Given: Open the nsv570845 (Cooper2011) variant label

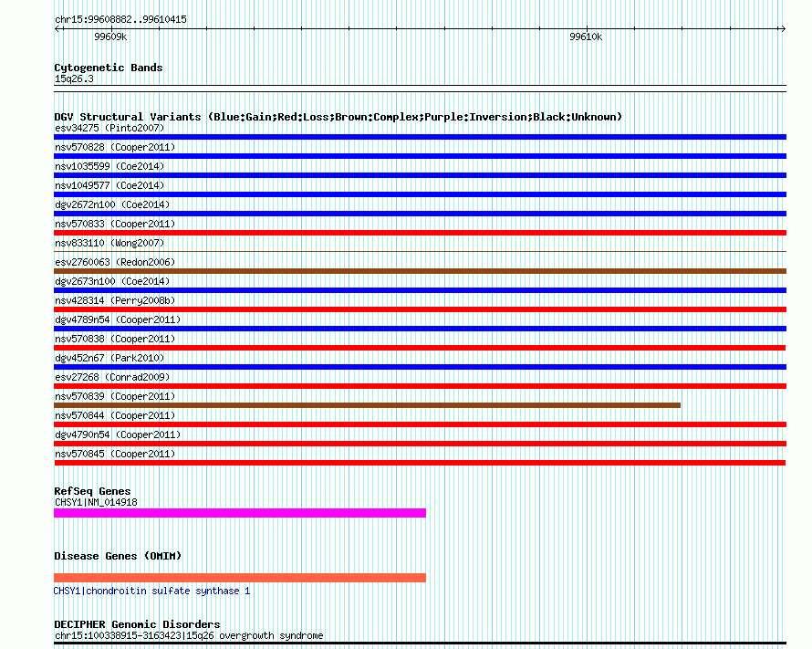Looking at the screenshot, I should (115, 454).
